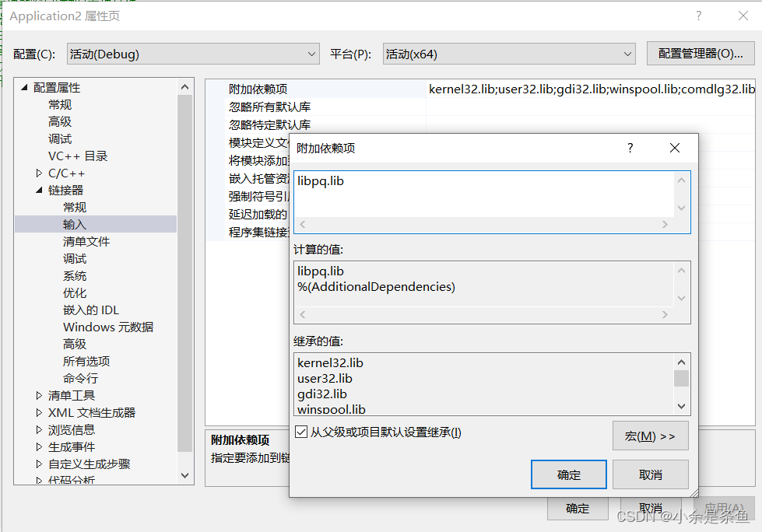Click the 宏(M) >> button
This screenshot has width=762, height=532.
(650, 436)
